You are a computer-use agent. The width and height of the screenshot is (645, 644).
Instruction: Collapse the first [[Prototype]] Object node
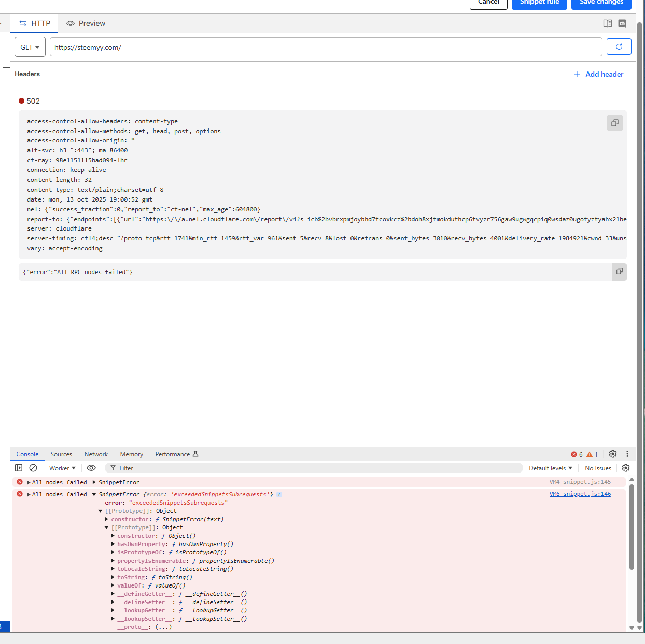[101, 511]
